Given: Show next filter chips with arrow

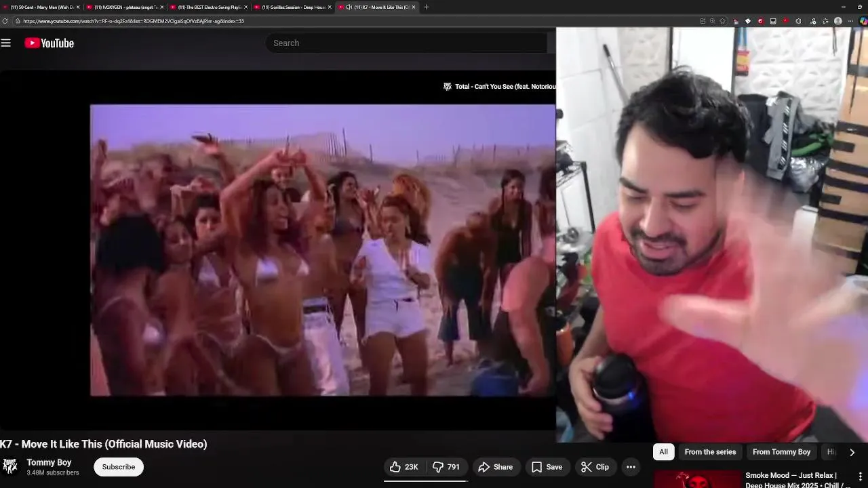Looking at the screenshot, I should click(852, 452).
